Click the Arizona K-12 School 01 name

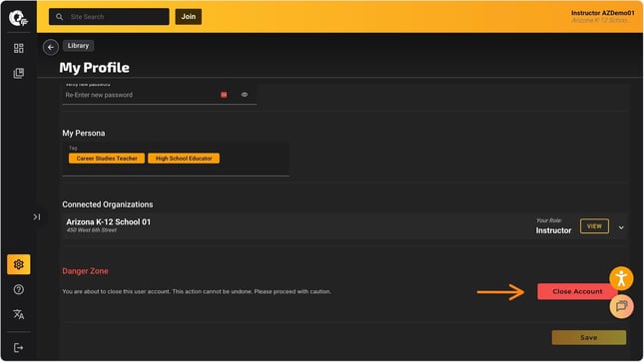[109, 221]
